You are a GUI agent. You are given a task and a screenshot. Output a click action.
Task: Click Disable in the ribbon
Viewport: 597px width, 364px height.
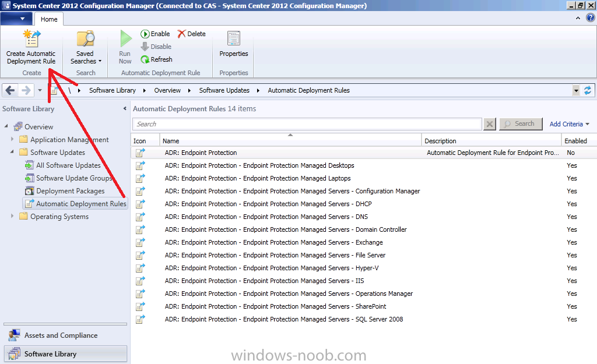pos(156,47)
